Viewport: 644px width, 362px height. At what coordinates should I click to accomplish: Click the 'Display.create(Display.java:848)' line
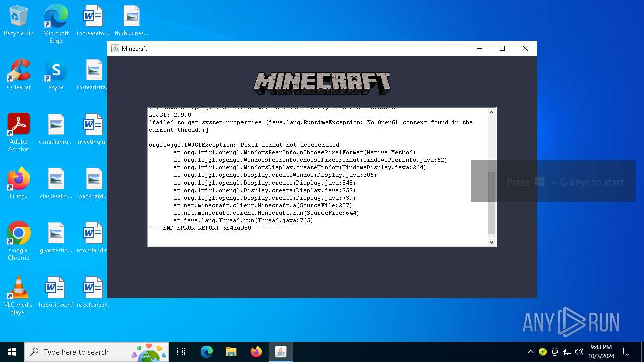pos(265,183)
